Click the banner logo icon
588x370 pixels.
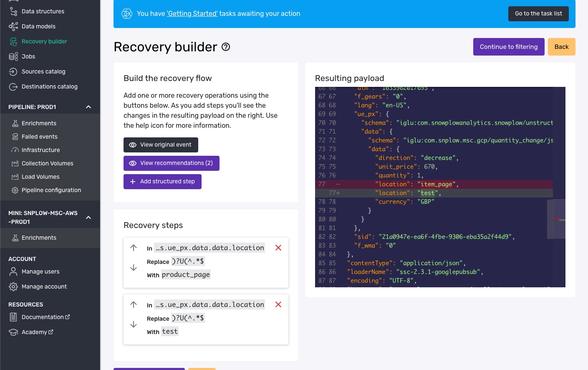click(127, 13)
